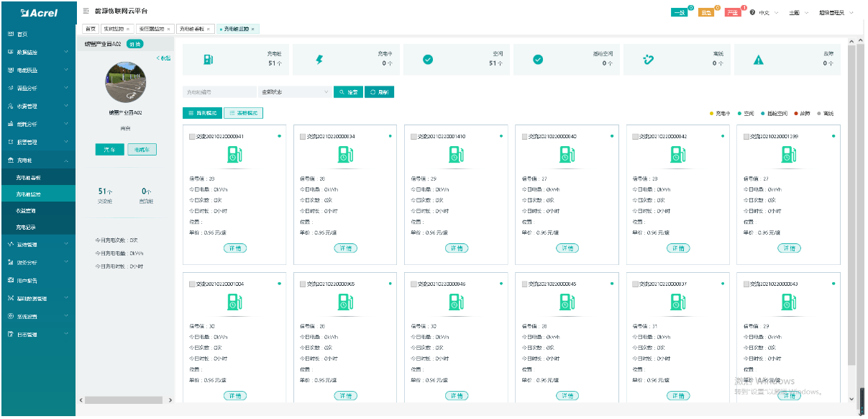Switch to the 首页 tab

[x=89, y=29]
